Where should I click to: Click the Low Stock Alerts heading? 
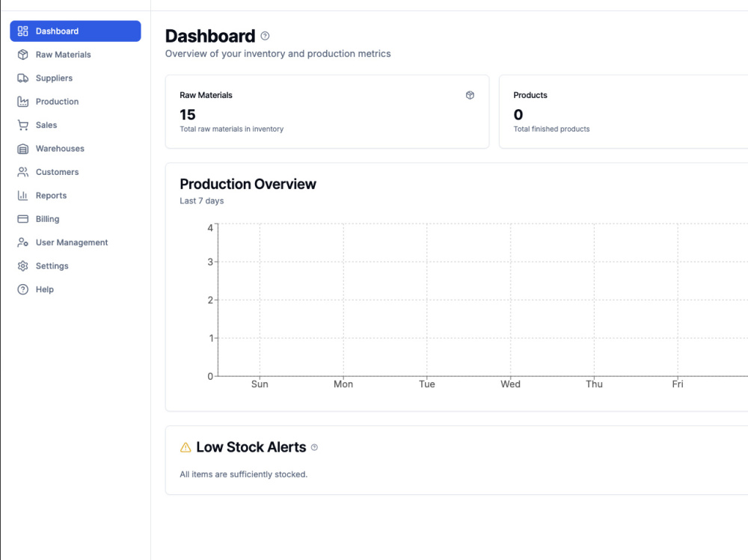point(251,447)
